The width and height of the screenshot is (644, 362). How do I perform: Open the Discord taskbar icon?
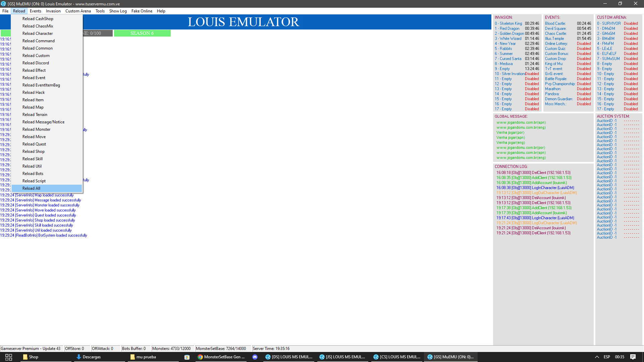pos(255,357)
